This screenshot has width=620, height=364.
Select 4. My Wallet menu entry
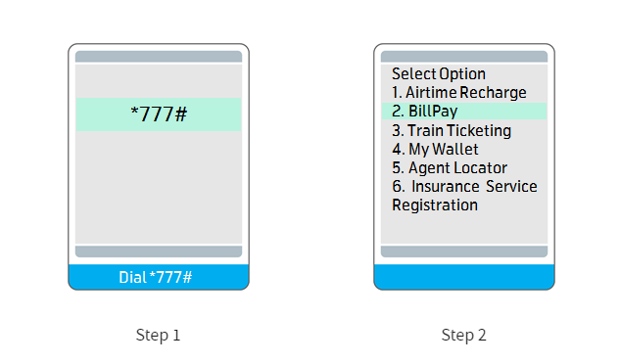[435, 149]
